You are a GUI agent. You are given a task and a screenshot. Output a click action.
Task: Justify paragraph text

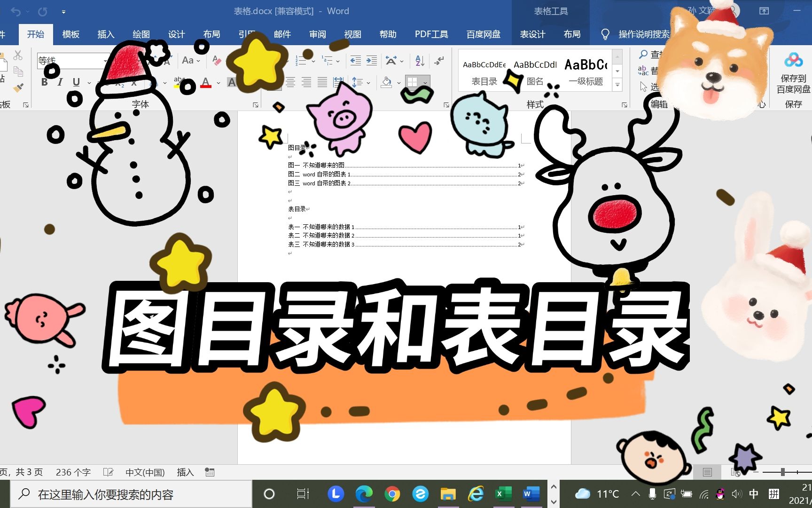322,82
